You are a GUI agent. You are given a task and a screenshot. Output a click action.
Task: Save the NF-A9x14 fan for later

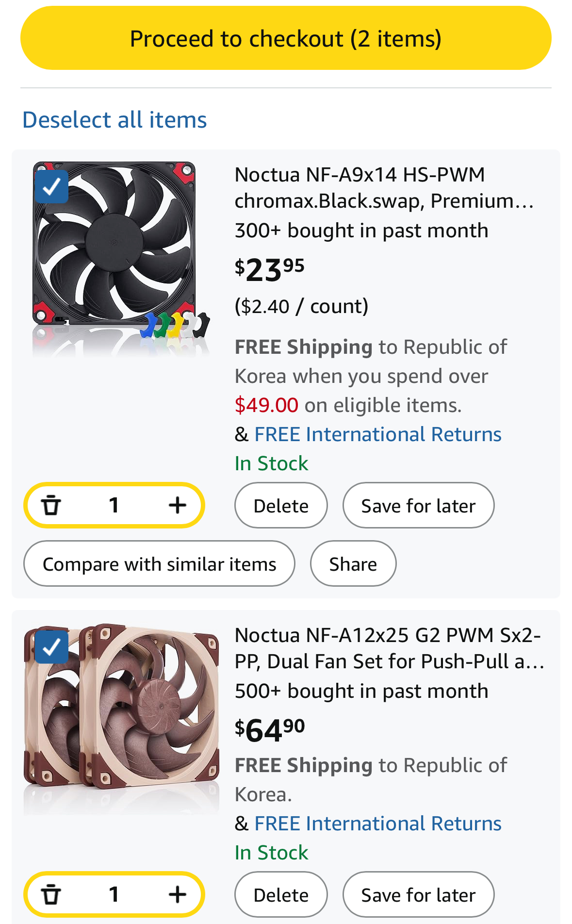[x=418, y=506]
